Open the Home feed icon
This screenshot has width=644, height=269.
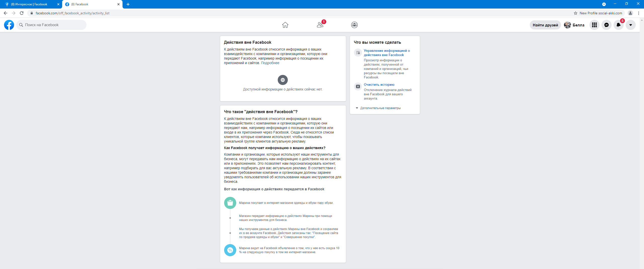285,25
